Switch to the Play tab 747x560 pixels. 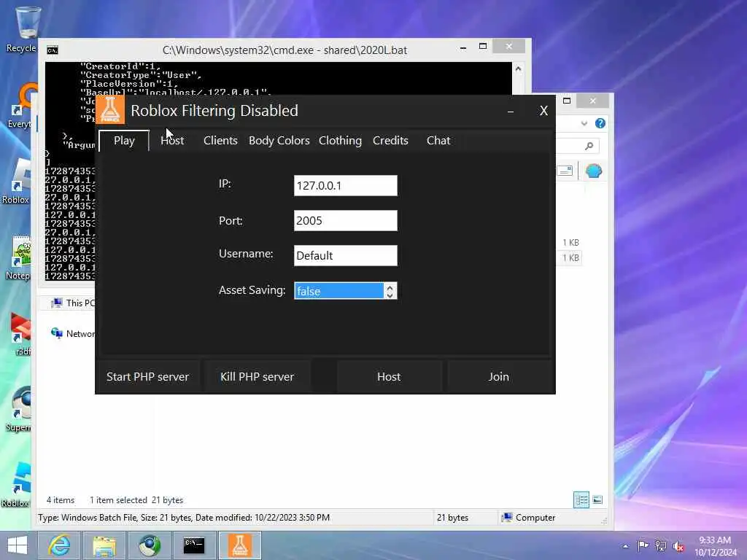point(124,141)
